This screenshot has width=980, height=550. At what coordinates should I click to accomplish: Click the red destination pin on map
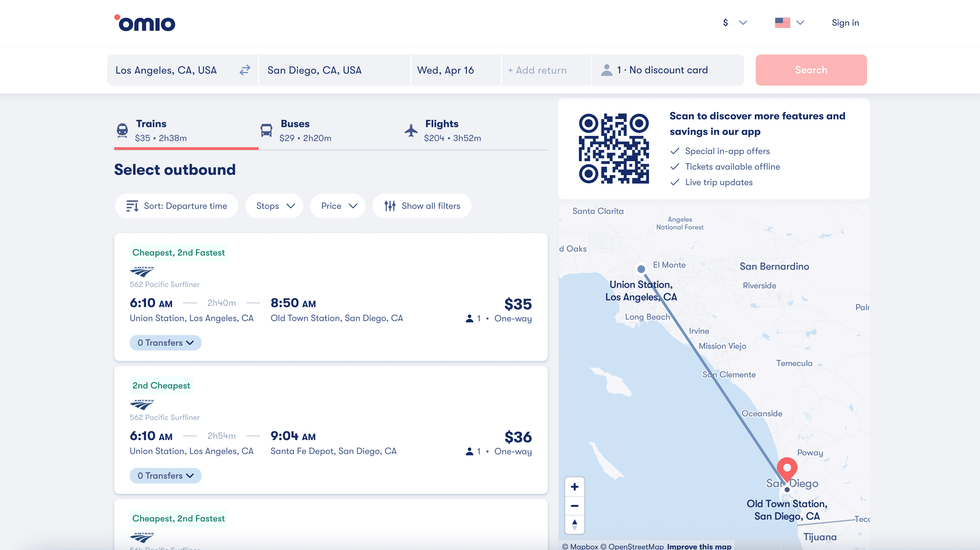(x=787, y=470)
